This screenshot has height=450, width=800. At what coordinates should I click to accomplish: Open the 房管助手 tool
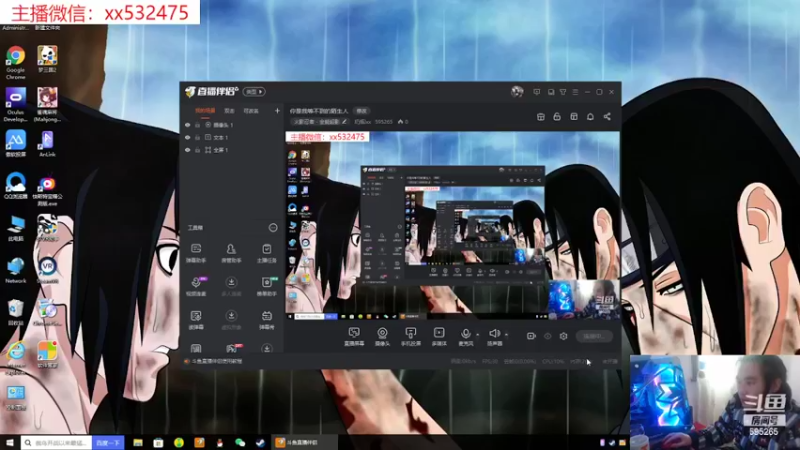(231, 253)
